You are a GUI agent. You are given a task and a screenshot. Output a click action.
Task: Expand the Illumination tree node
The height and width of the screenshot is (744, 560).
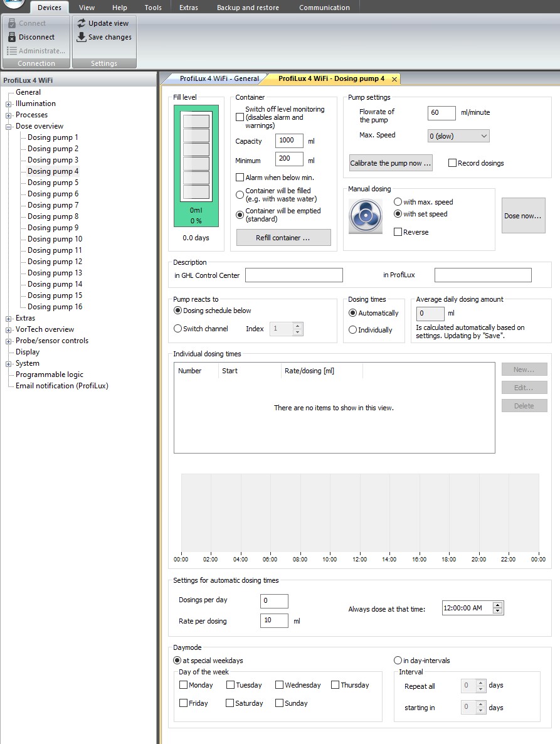(9, 104)
